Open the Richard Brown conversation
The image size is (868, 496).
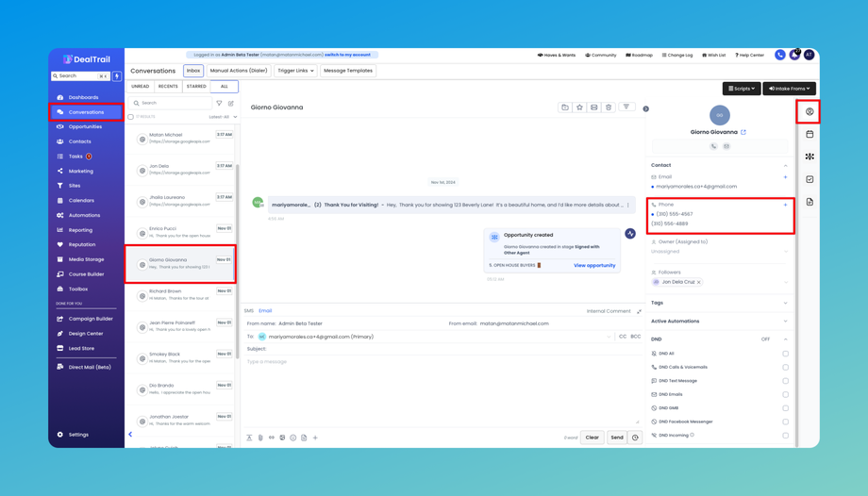pos(180,295)
